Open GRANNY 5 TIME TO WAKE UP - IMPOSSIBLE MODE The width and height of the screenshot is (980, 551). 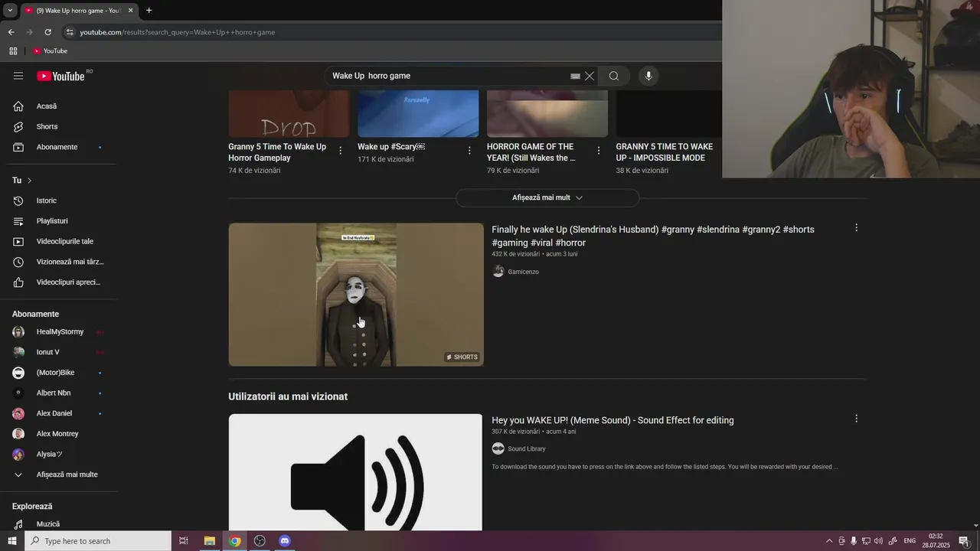click(x=665, y=152)
